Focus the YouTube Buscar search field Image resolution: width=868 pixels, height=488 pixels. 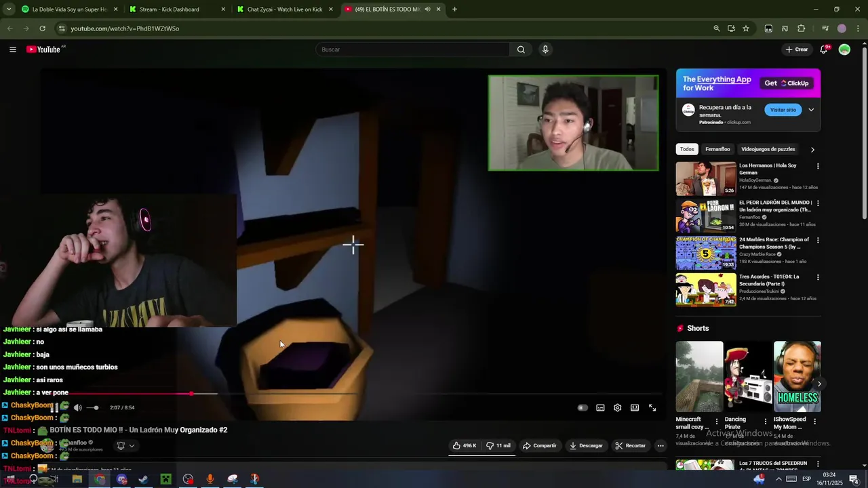point(412,49)
